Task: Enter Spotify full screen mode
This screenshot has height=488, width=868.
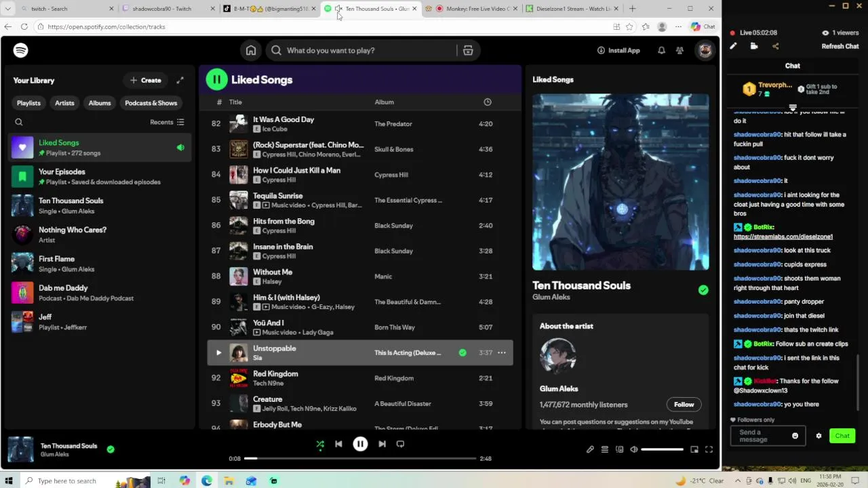Action: pos(709,449)
